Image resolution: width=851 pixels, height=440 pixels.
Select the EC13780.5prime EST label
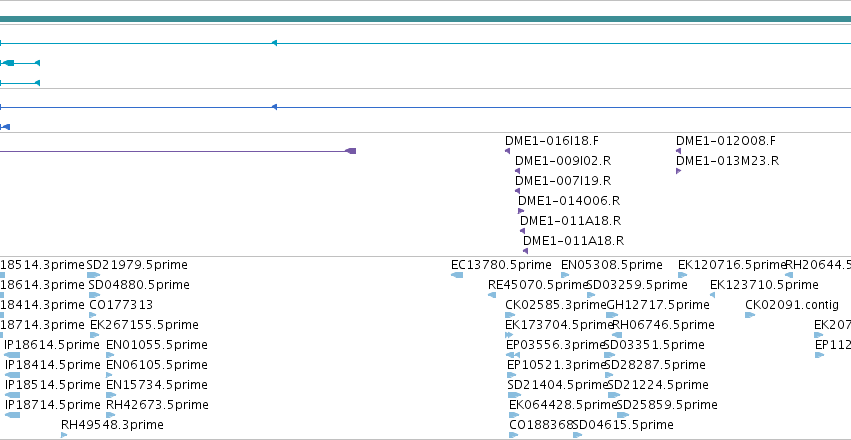501,265
